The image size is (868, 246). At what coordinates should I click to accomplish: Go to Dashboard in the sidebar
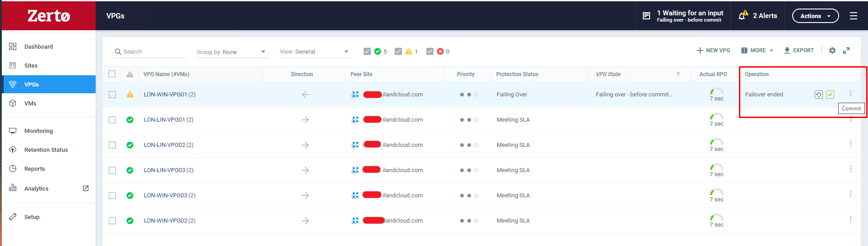(38, 46)
